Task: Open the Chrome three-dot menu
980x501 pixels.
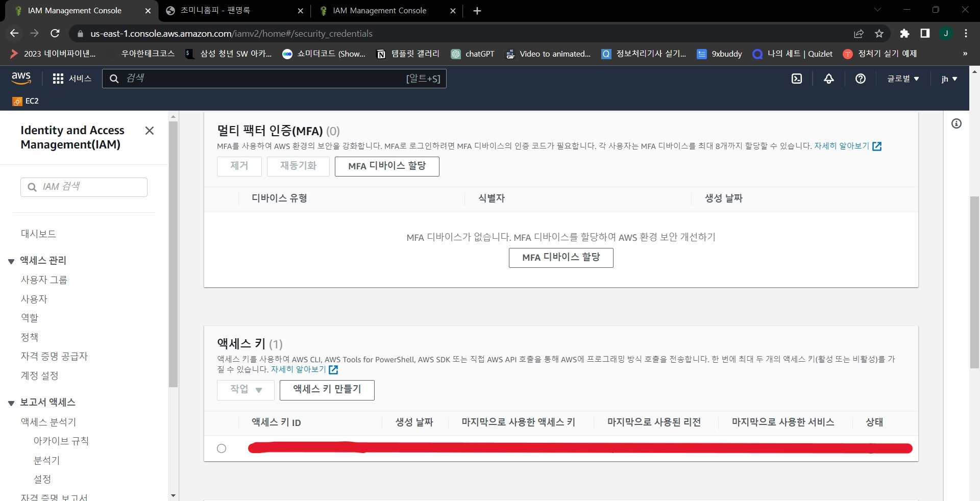Action: pos(966,33)
